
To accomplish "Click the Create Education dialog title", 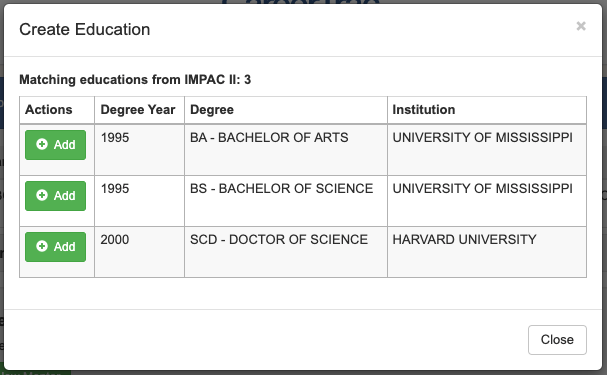I will point(85,29).
